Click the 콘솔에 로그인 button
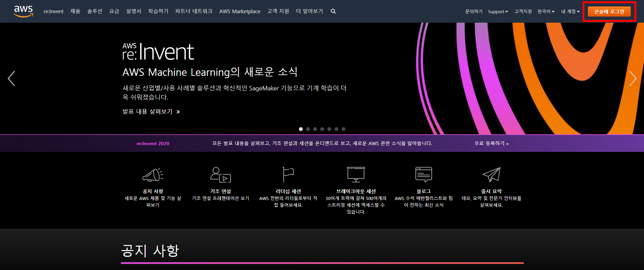This screenshot has height=270, width=644. 609,12
